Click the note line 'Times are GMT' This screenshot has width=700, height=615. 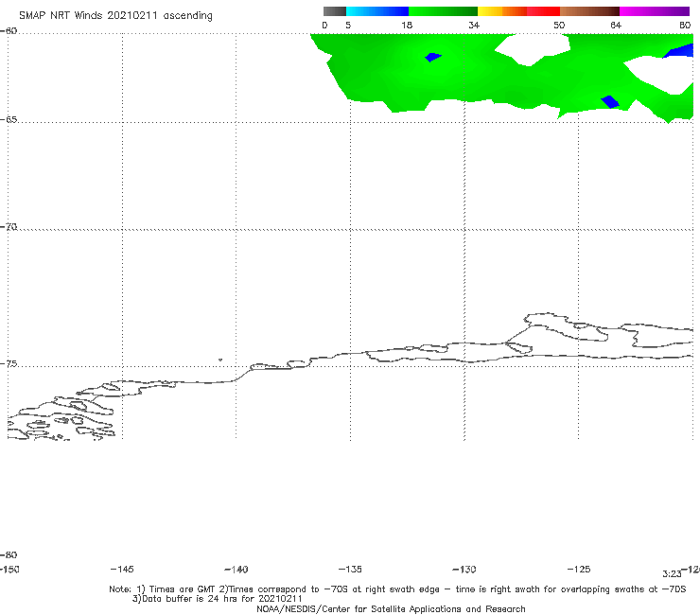(x=183, y=589)
